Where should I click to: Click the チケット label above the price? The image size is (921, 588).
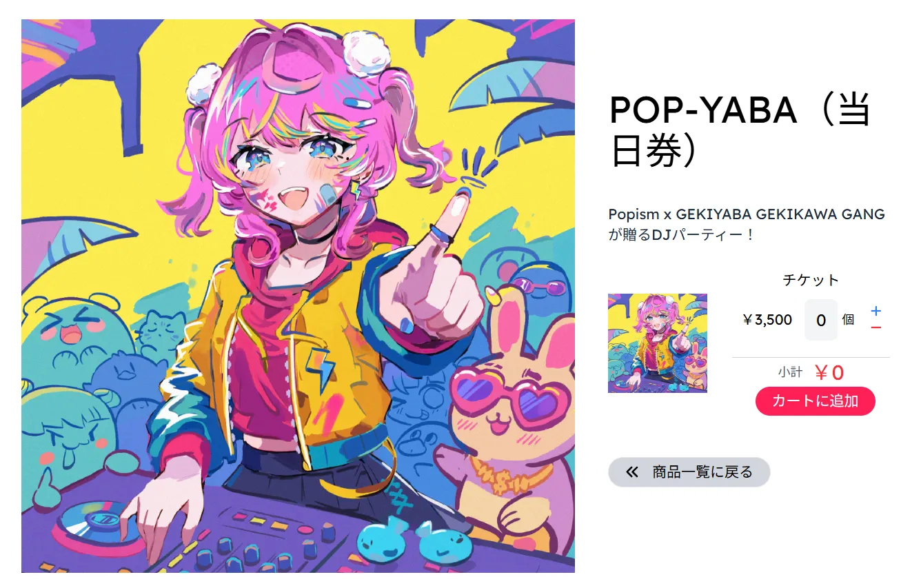[x=811, y=280]
